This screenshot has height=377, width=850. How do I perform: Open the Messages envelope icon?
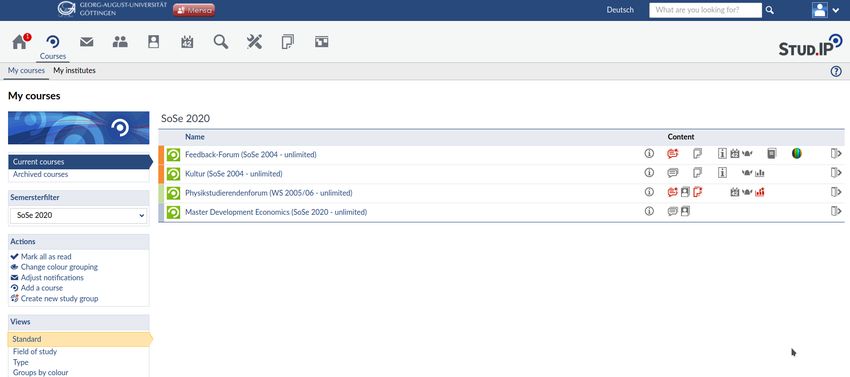click(86, 42)
